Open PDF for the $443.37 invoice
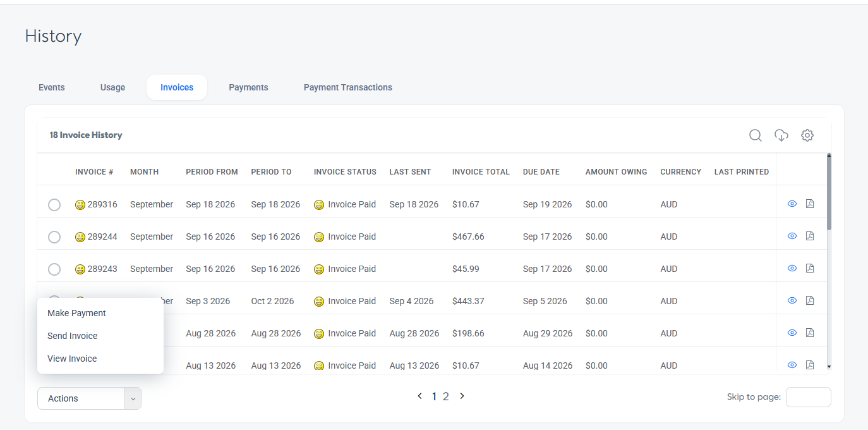Viewport: 868px width, 430px height. coord(810,300)
